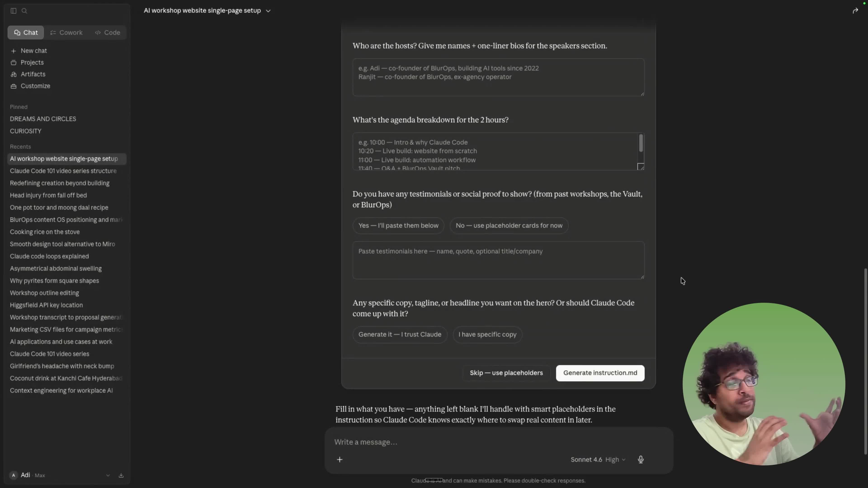Click the hosts bios text field
This screenshot has width=868, height=488.
pyautogui.click(x=498, y=77)
